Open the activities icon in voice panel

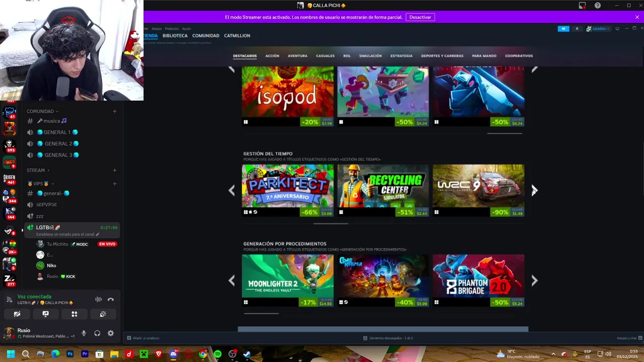point(74,314)
